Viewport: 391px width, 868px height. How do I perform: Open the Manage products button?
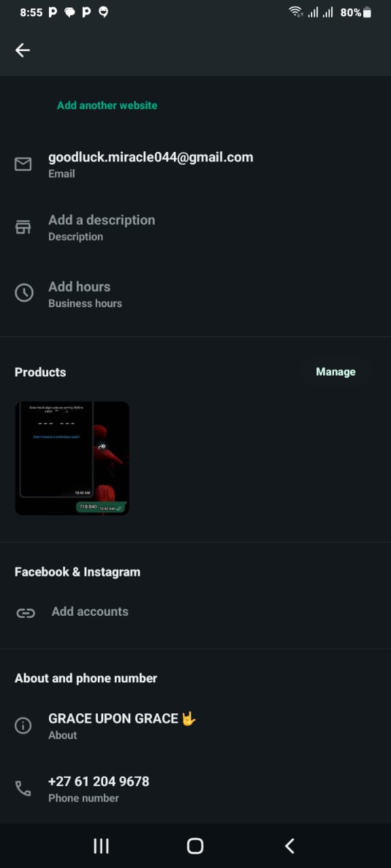(335, 372)
